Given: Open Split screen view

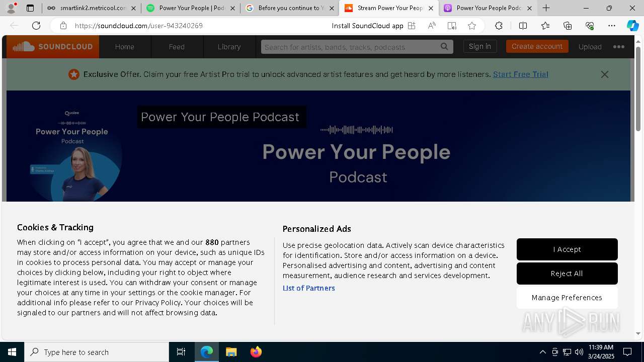Looking at the screenshot, I should coord(523,26).
